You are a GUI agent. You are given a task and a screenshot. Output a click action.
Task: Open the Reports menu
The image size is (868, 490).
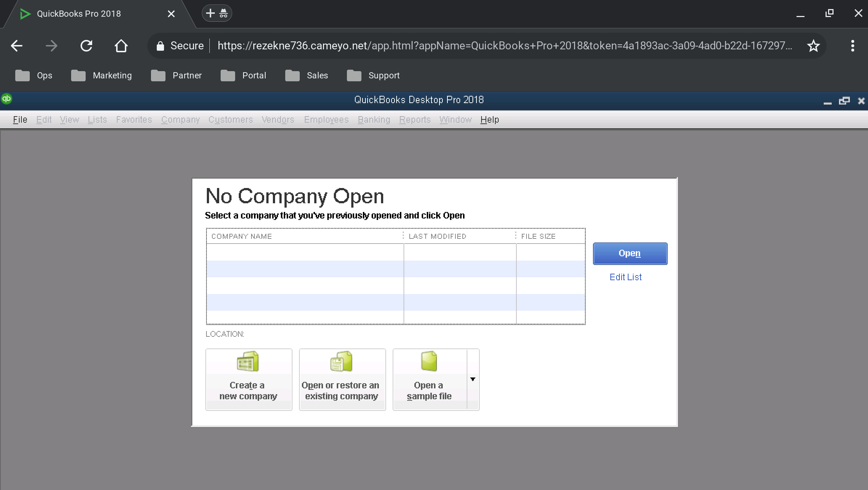pyautogui.click(x=415, y=120)
